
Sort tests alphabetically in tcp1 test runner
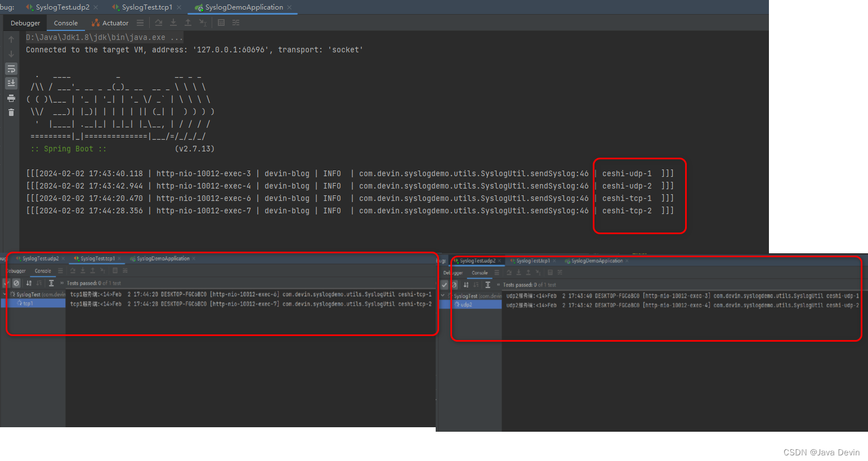[x=30, y=283]
